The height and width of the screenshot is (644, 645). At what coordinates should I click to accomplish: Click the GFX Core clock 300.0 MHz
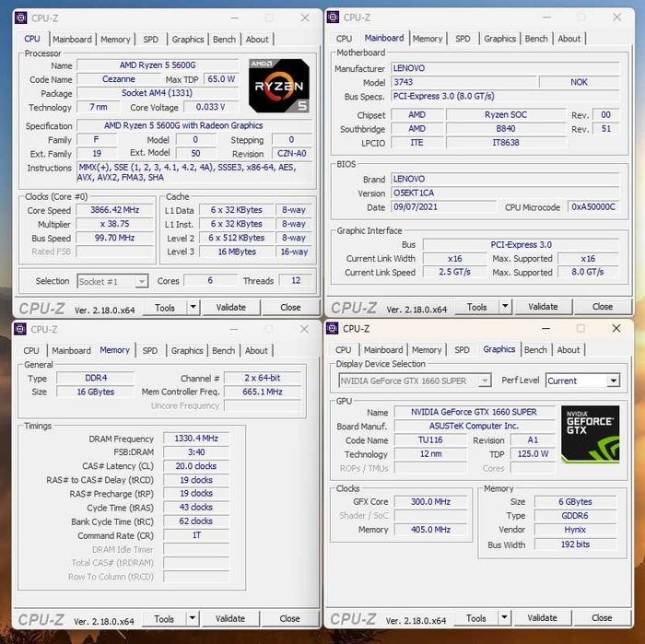[x=430, y=502]
